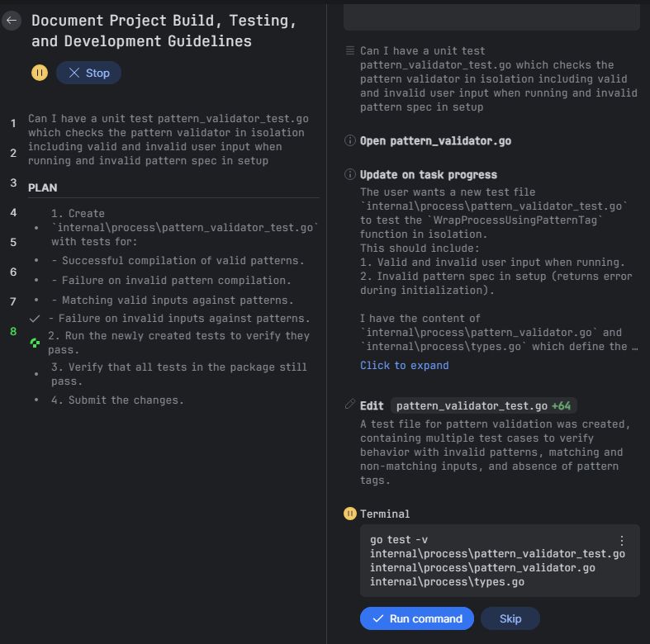This screenshot has height=644, width=650.
Task: Stop the running task
Action: 89,73
